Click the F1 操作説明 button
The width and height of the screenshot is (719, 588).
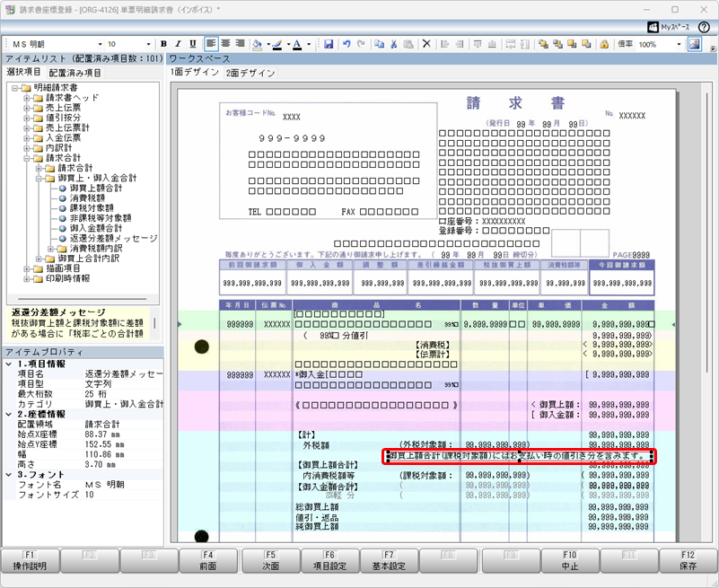pos(30,560)
